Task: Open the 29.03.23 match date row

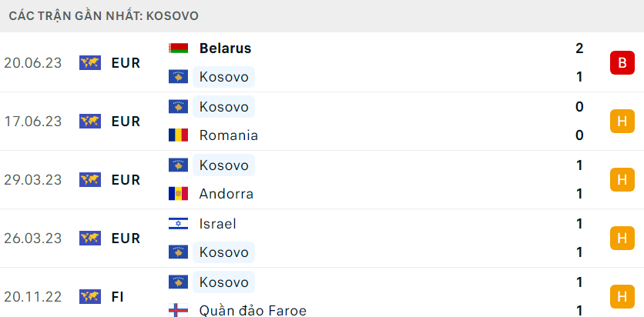Action: tap(322, 179)
